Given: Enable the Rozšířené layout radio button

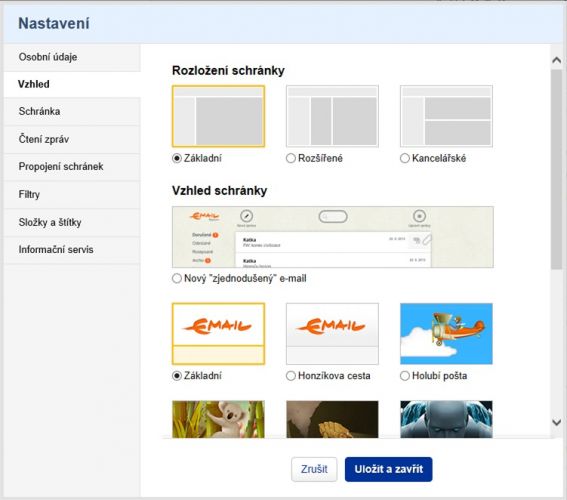Looking at the screenshot, I should pos(291,158).
